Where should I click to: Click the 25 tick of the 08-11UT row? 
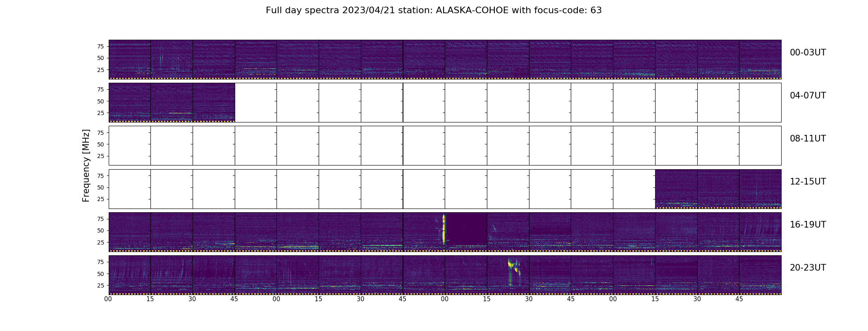coord(100,156)
